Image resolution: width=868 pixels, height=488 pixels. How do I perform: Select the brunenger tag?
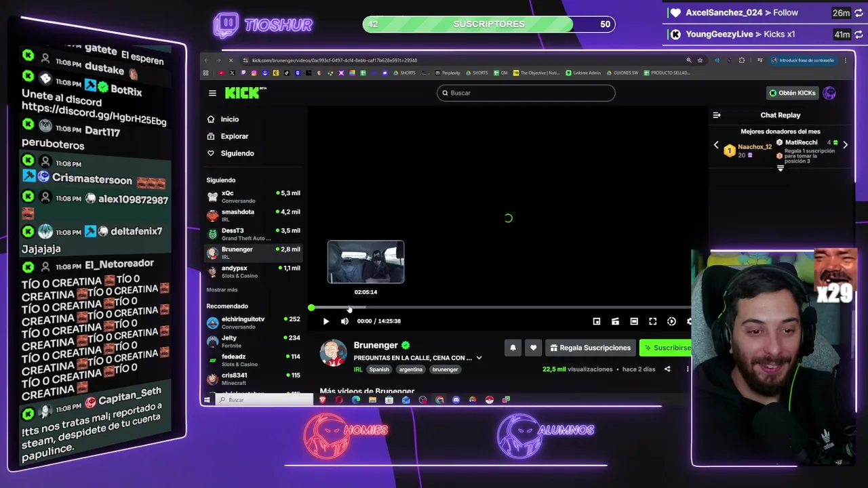point(445,369)
